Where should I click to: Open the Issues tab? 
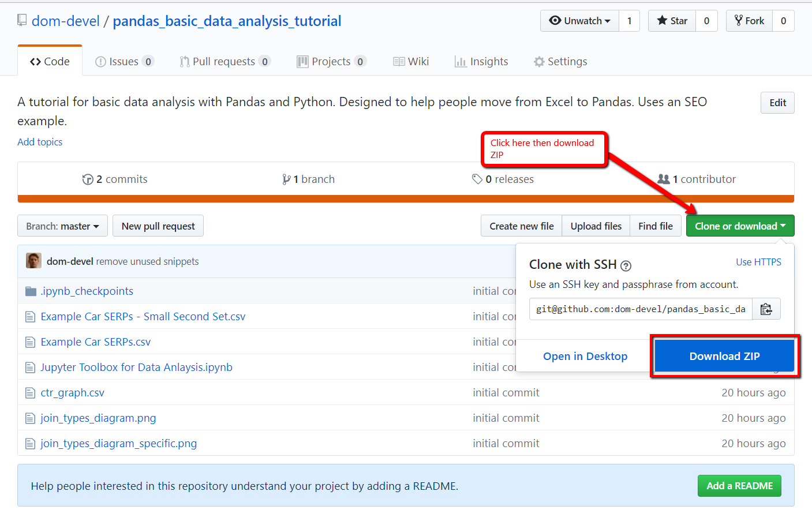(x=124, y=62)
